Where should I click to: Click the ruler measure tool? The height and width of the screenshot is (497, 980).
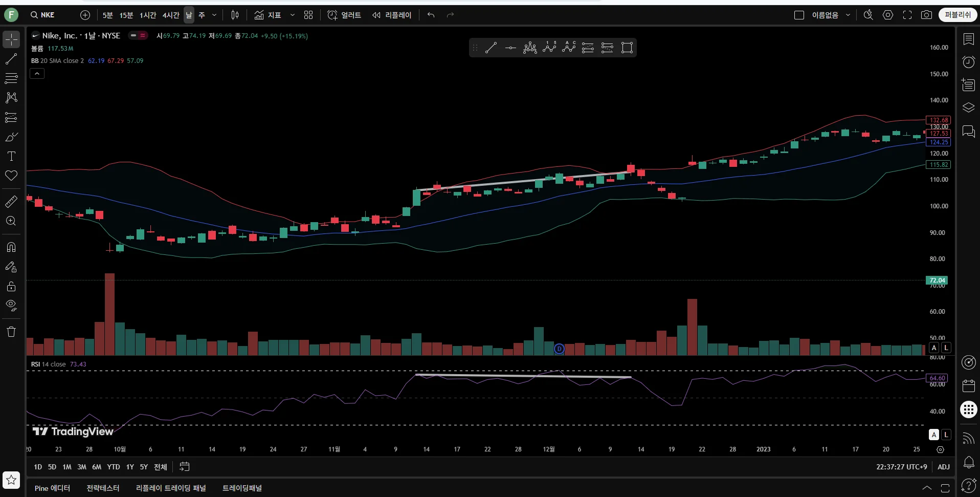11,202
